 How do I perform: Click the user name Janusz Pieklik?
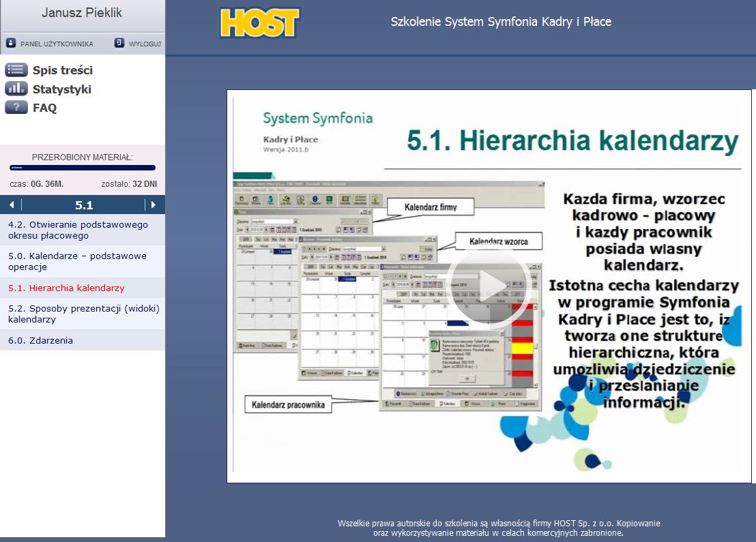(83, 13)
